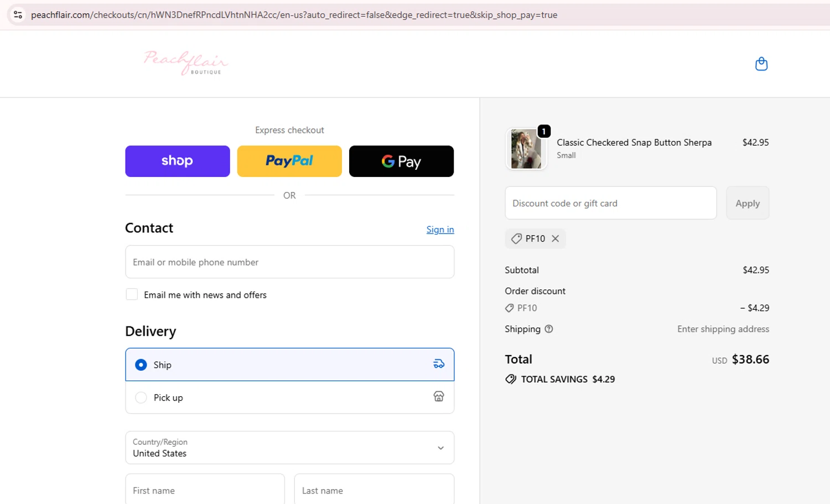Click the Contact section heading
Image resolution: width=830 pixels, height=504 pixels.
point(149,228)
